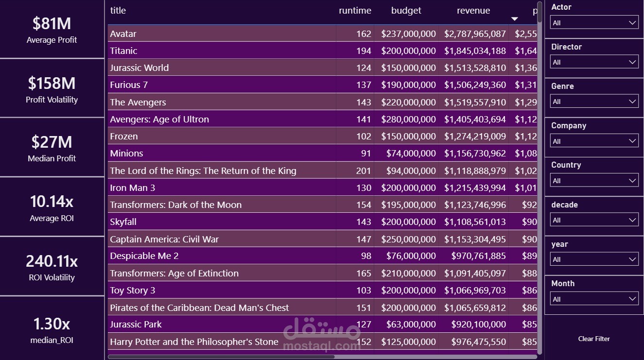Click the descending sort arrow in the table header
Viewport: 644px width, 360px height.
pos(514,19)
